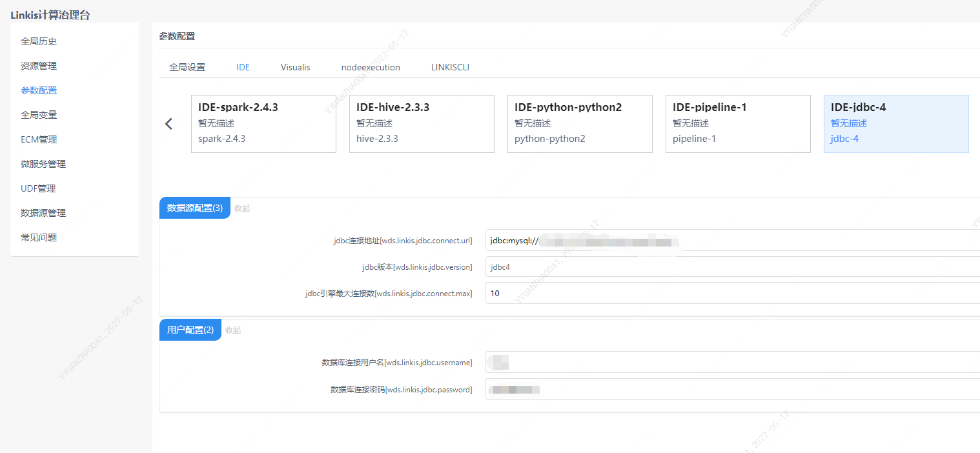The image size is (980, 453).
Task: 收起 数据源配置 区块
Action: (241, 207)
